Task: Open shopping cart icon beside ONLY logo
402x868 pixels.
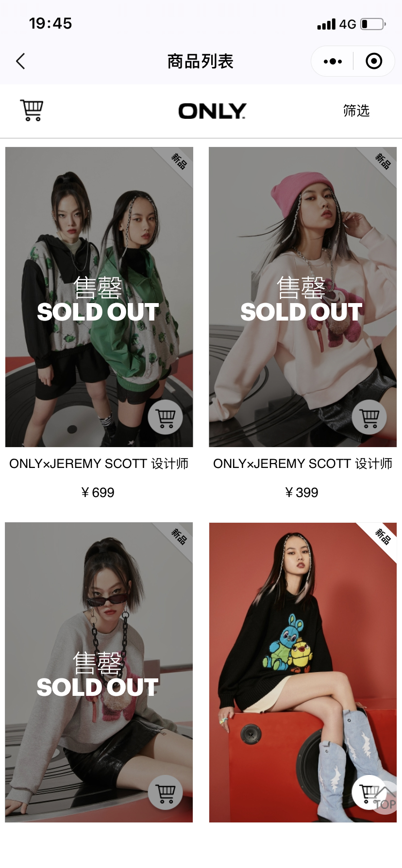Action: pos(32,111)
